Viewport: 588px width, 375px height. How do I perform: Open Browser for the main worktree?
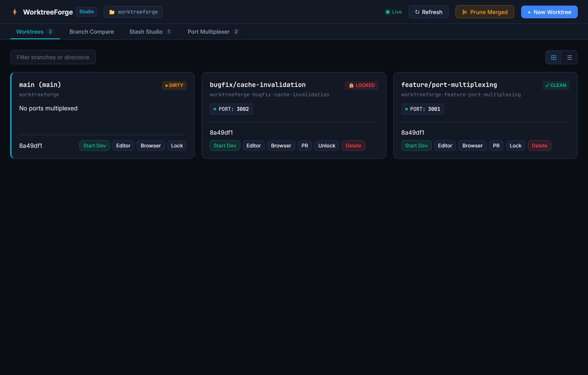click(151, 146)
